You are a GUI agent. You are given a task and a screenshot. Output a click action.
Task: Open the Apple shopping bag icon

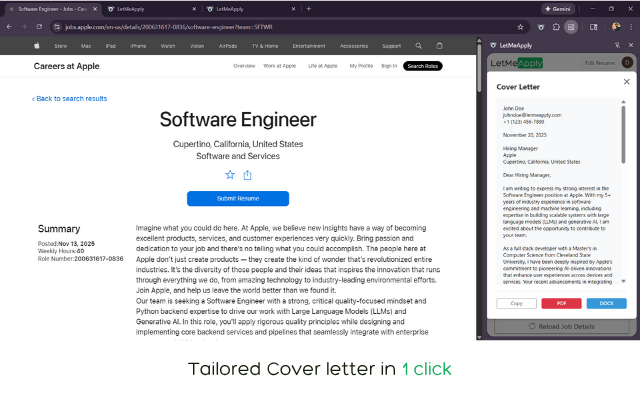[x=439, y=46]
